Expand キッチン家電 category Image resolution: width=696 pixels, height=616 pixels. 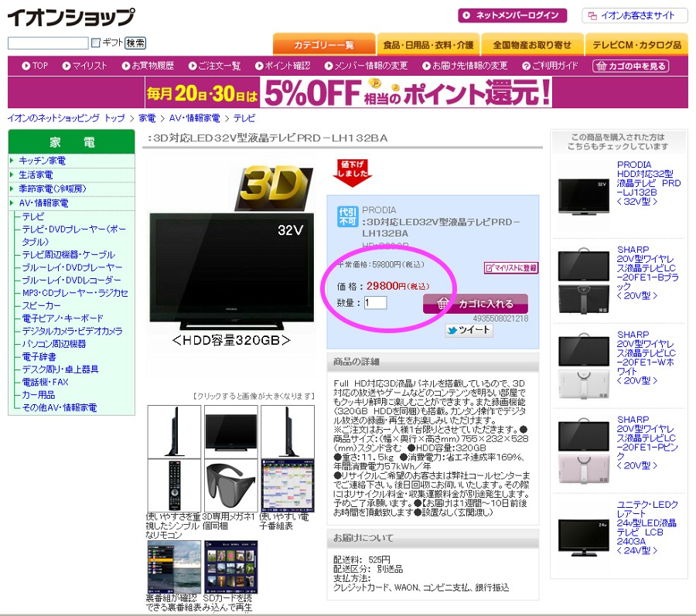pos(42,161)
